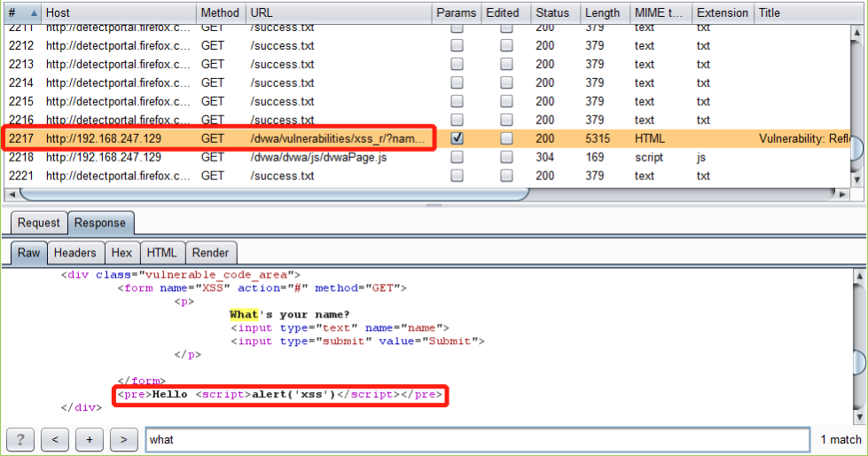Sort by Status column header
The image size is (868, 456).
click(556, 12)
